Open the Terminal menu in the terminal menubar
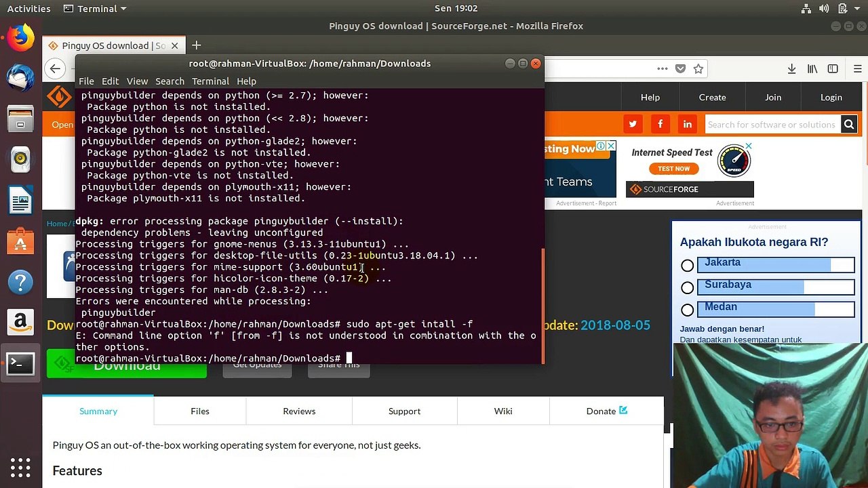 pyautogui.click(x=210, y=81)
